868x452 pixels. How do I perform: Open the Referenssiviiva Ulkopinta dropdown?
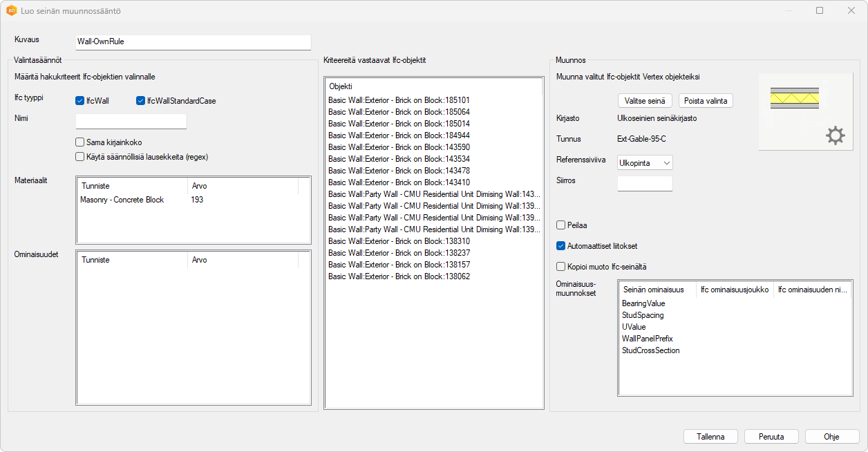[645, 163]
